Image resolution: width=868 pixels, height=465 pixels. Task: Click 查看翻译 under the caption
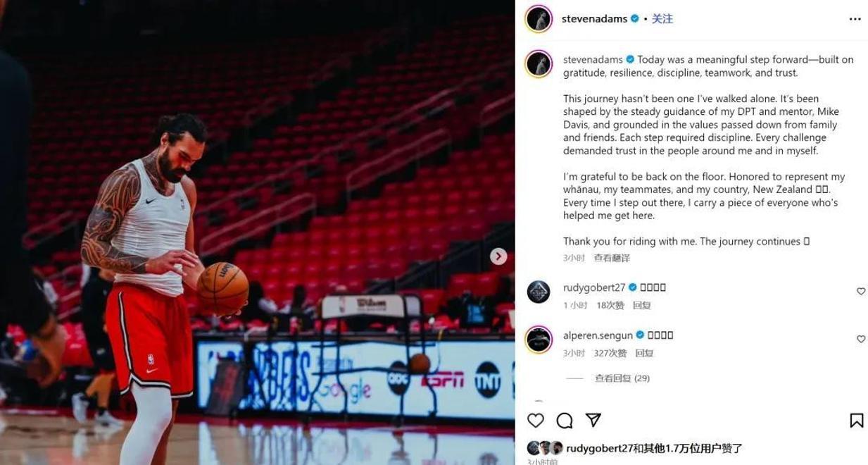(x=612, y=258)
